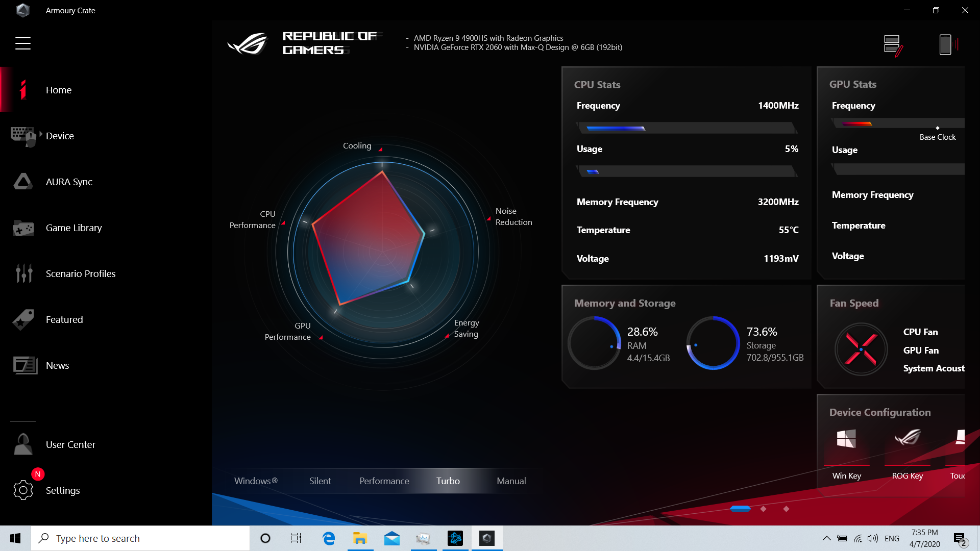
Task: Go to third dashboard page dot
Action: [x=786, y=509]
